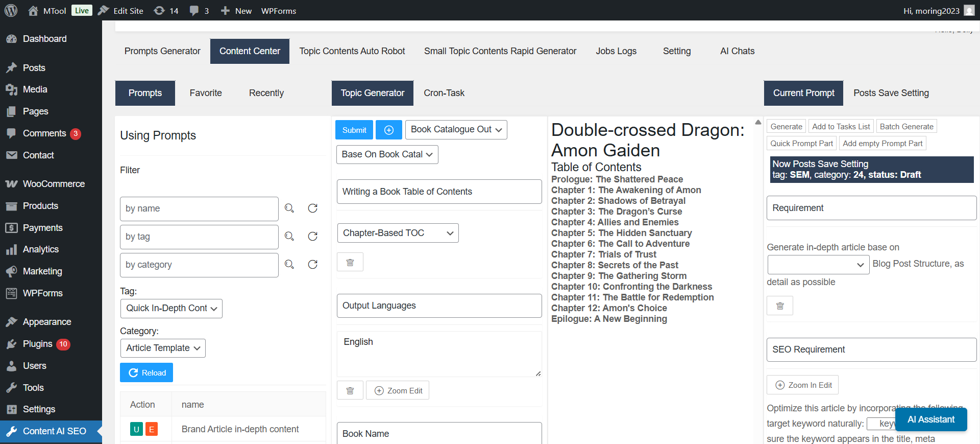This screenshot has height=444, width=980.
Task: Open the Posts Save Setting tab
Action: click(891, 93)
